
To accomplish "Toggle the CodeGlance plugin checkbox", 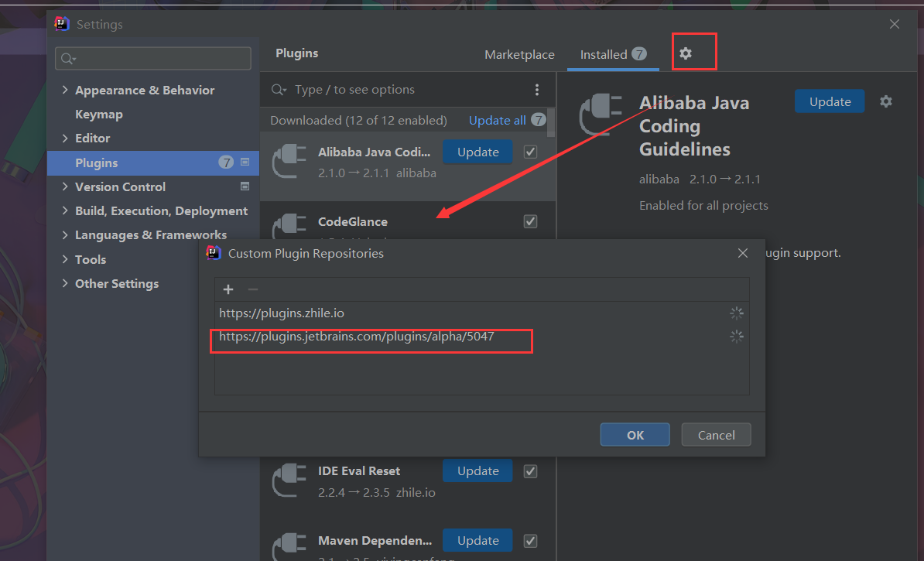I will tap(530, 221).
